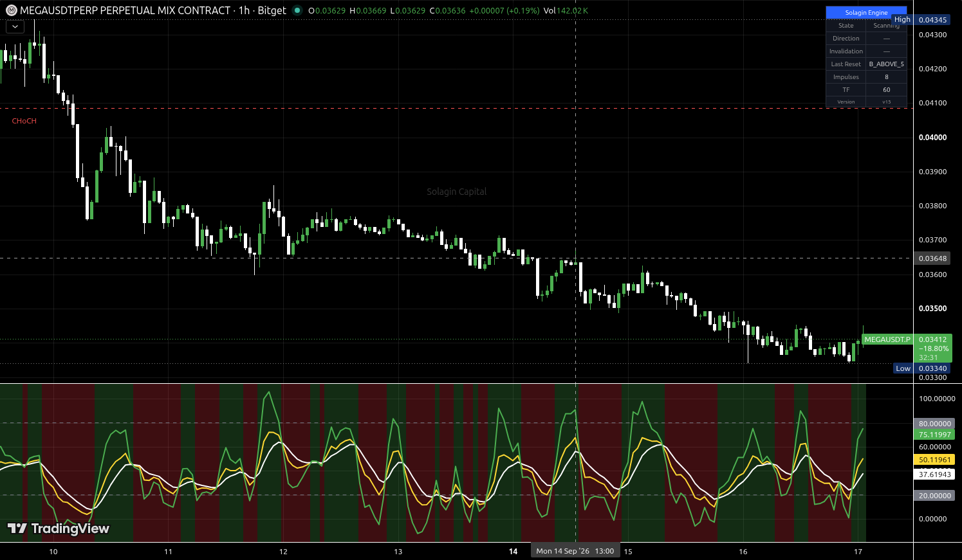962x560 pixels.
Task: Click the 0.04300 price axis level
Action: pyautogui.click(x=932, y=35)
